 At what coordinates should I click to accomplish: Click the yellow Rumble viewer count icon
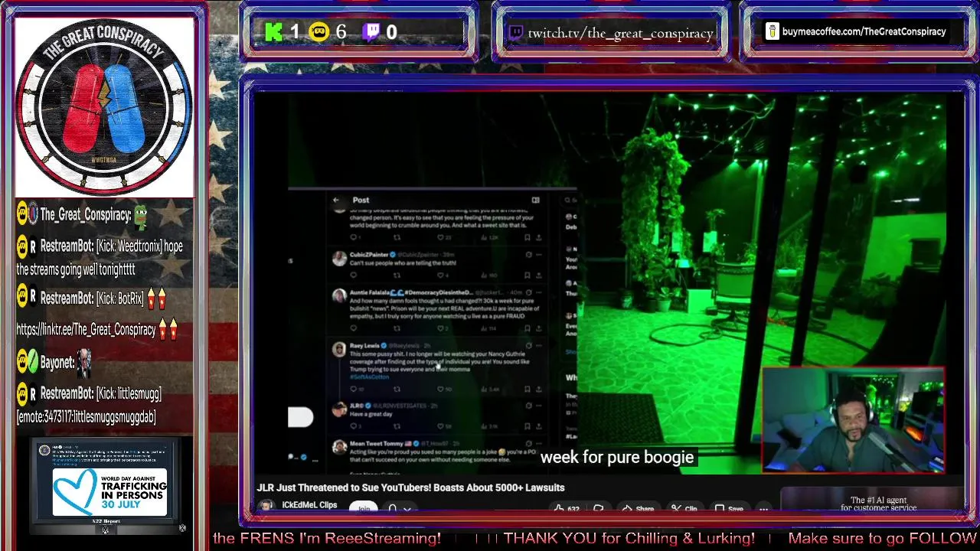tap(318, 32)
